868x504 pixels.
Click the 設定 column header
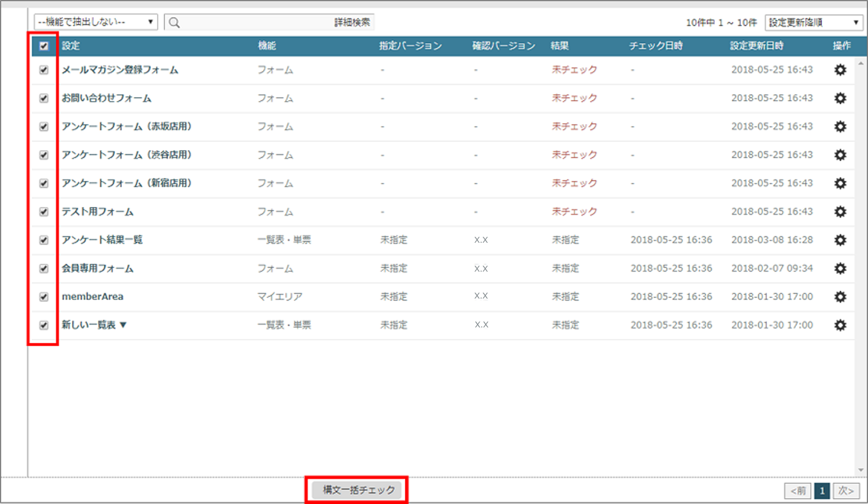71,46
